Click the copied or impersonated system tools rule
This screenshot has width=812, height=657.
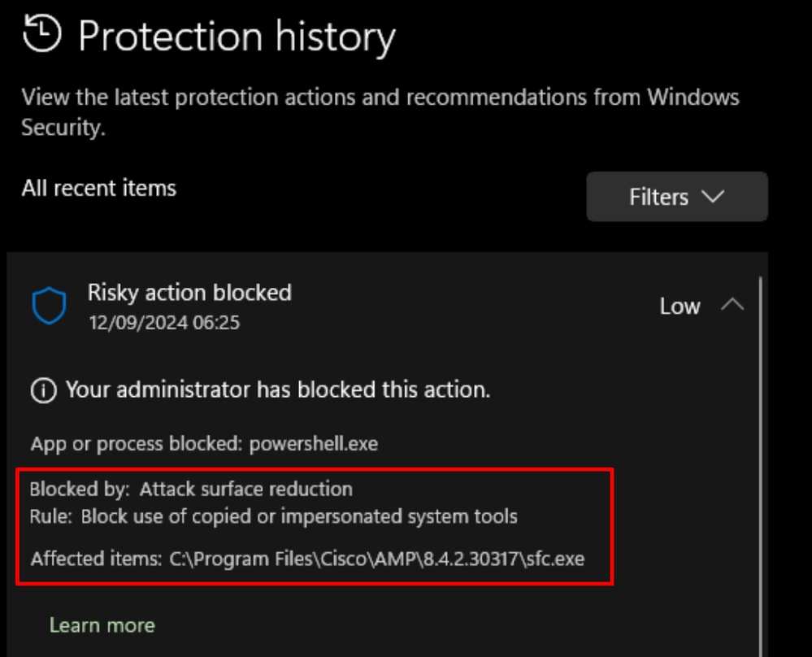[x=299, y=516]
